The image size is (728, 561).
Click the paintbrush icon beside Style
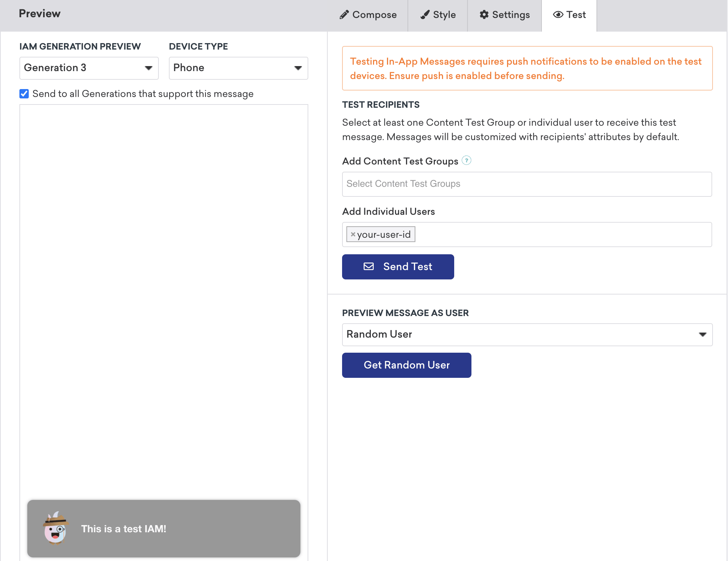[x=425, y=15]
